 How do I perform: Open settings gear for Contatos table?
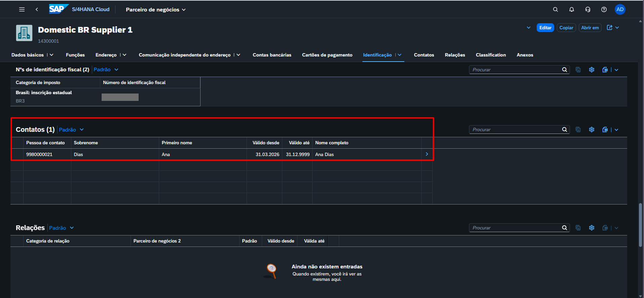pos(592,129)
